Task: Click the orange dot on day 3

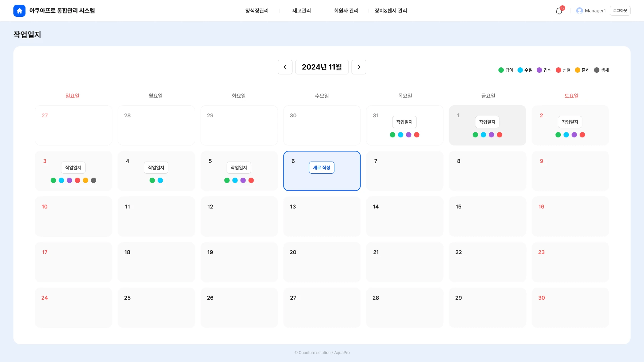Action: (x=86, y=180)
